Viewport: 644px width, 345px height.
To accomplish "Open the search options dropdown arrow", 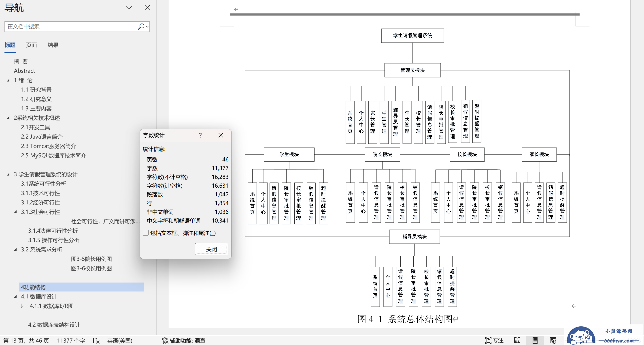I will (x=147, y=26).
